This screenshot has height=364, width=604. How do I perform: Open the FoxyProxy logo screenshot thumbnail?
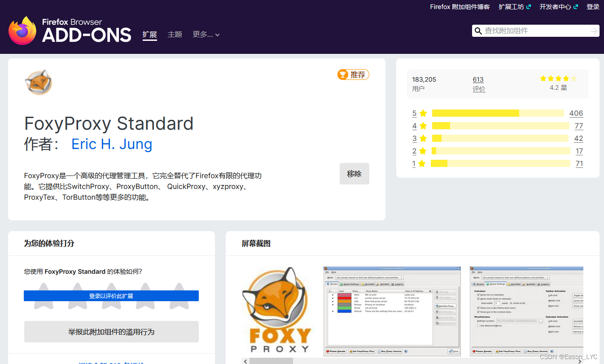point(276,311)
